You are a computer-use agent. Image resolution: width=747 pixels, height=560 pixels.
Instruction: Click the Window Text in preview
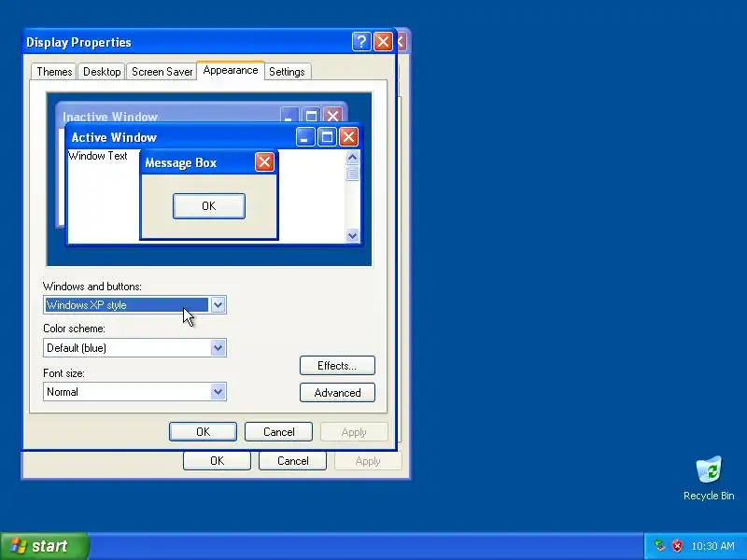(x=98, y=156)
